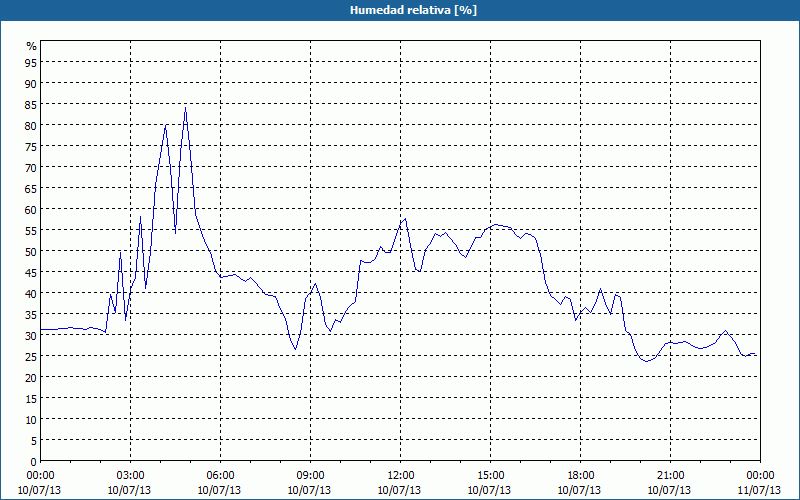
Task: Click the '0' y-axis origin label
Action: pos(34,462)
